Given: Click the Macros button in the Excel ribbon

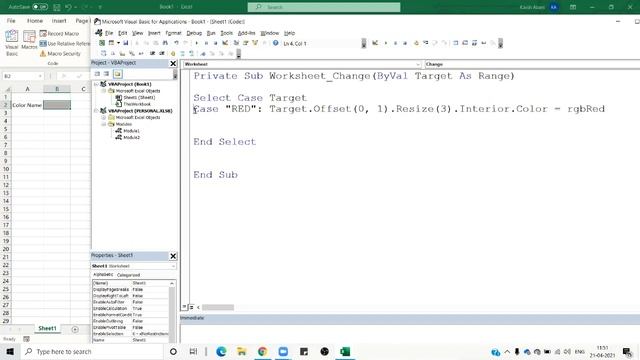Looking at the screenshot, I should [29, 40].
